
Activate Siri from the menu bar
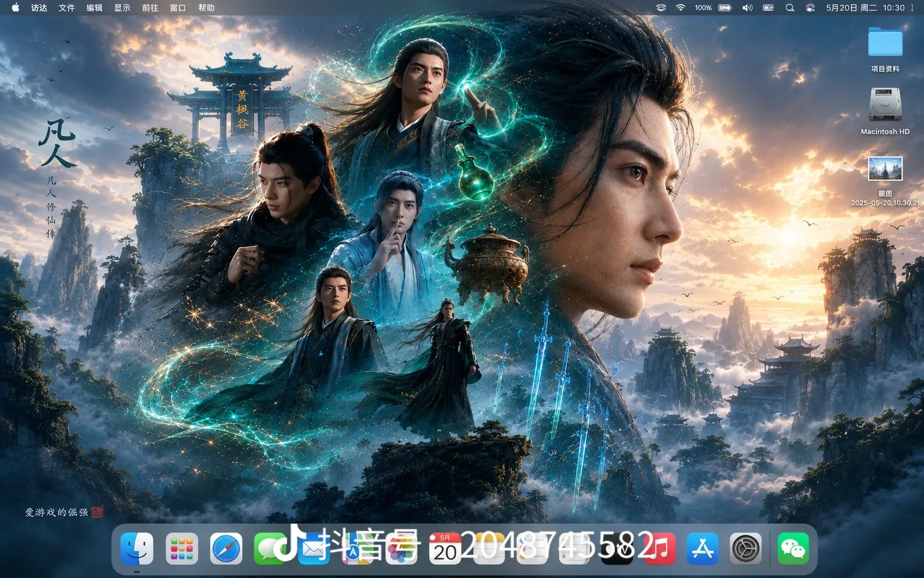[x=810, y=8]
